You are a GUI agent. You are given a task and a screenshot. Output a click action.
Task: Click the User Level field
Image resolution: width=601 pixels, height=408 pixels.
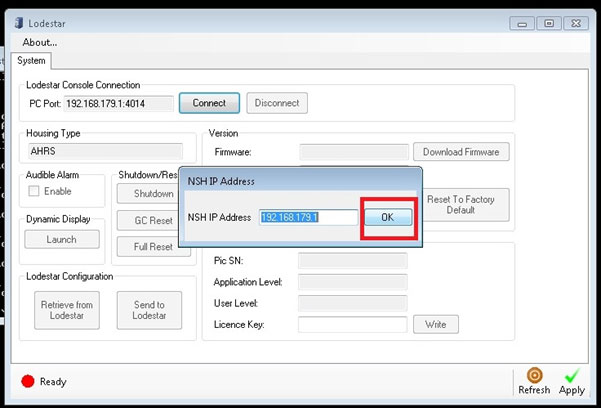click(353, 303)
